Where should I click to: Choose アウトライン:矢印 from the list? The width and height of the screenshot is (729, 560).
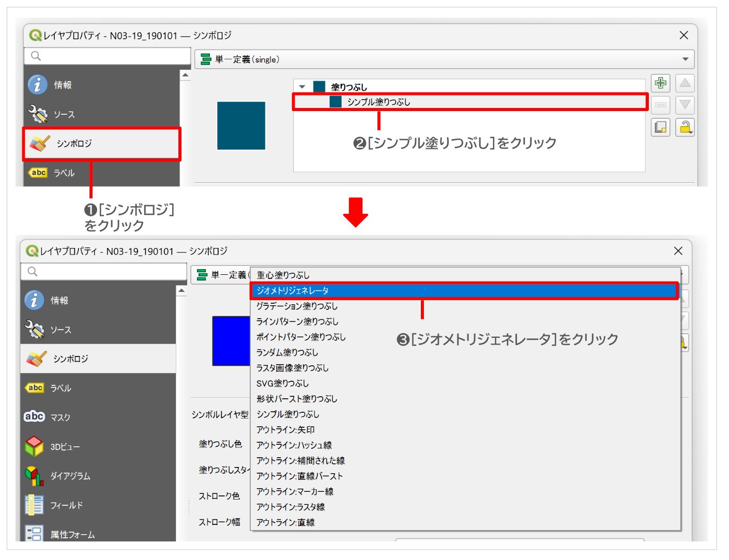tap(465, 430)
